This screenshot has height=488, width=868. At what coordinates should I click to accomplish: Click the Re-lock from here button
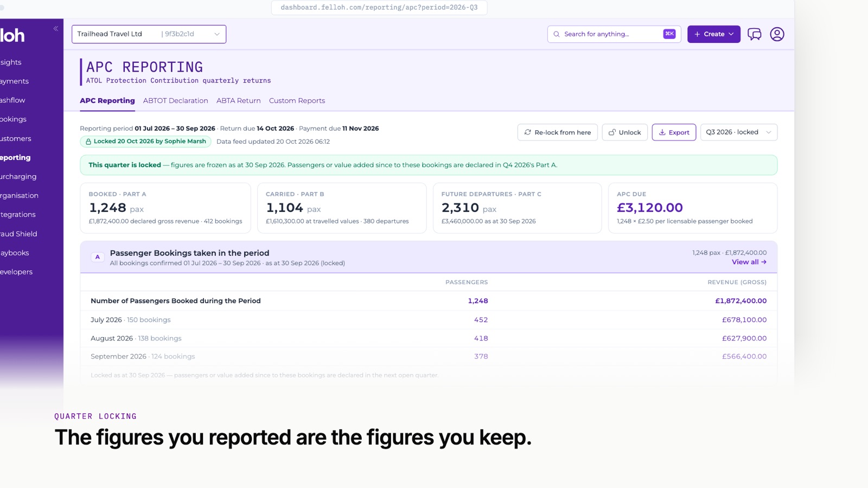[557, 132]
